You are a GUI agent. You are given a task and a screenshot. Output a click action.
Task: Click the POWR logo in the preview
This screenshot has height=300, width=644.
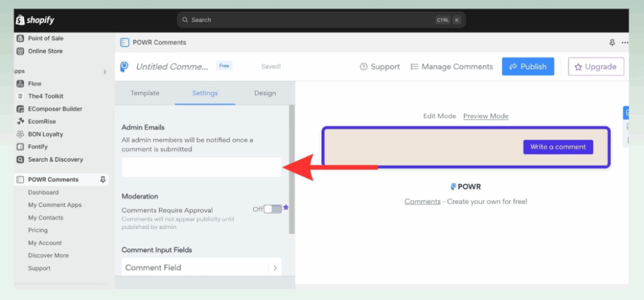coord(466,187)
